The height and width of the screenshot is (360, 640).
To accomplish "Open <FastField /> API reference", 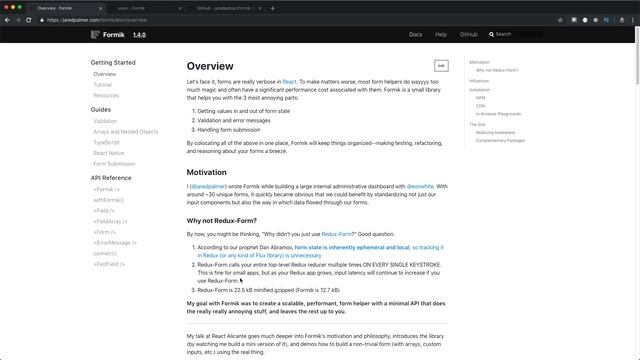I will pos(109,264).
